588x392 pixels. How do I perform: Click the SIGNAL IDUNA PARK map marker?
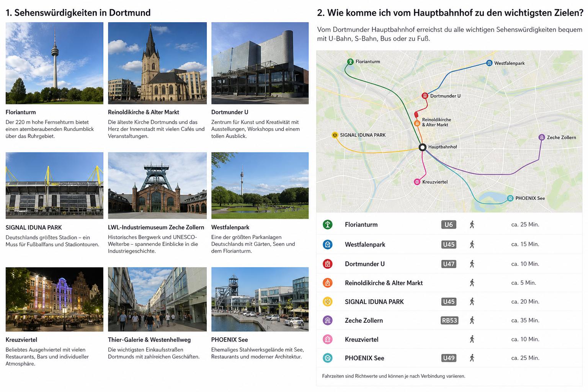(x=335, y=135)
